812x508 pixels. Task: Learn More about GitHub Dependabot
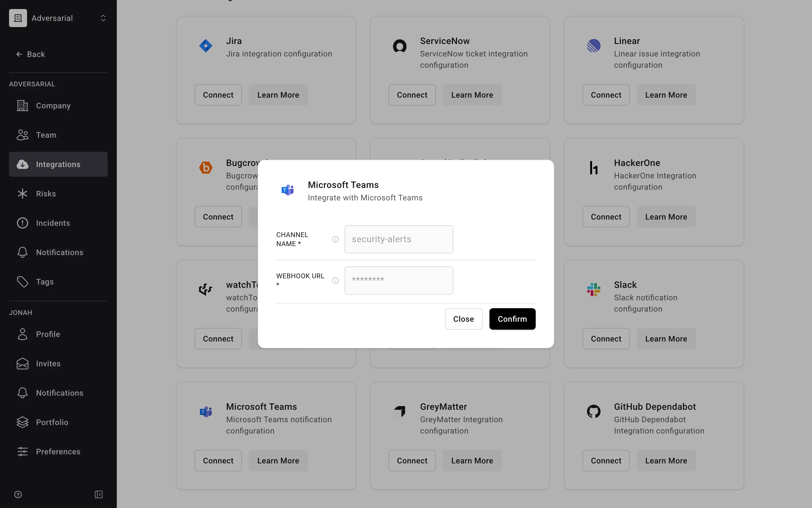666,461
